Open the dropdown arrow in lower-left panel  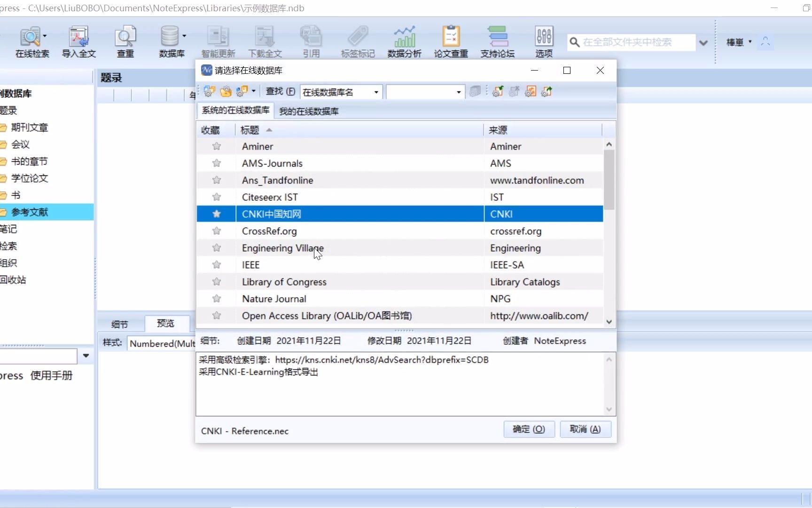[x=86, y=356]
